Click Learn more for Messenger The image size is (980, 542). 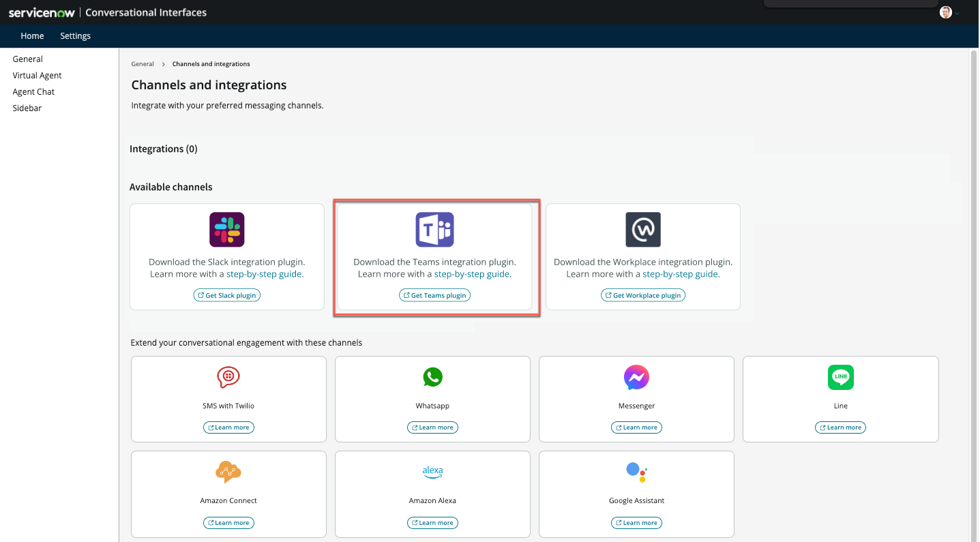(x=636, y=427)
